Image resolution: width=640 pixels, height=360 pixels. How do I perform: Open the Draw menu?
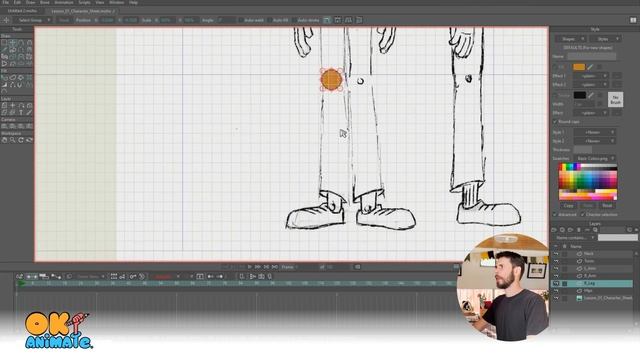pyautogui.click(x=30, y=2)
